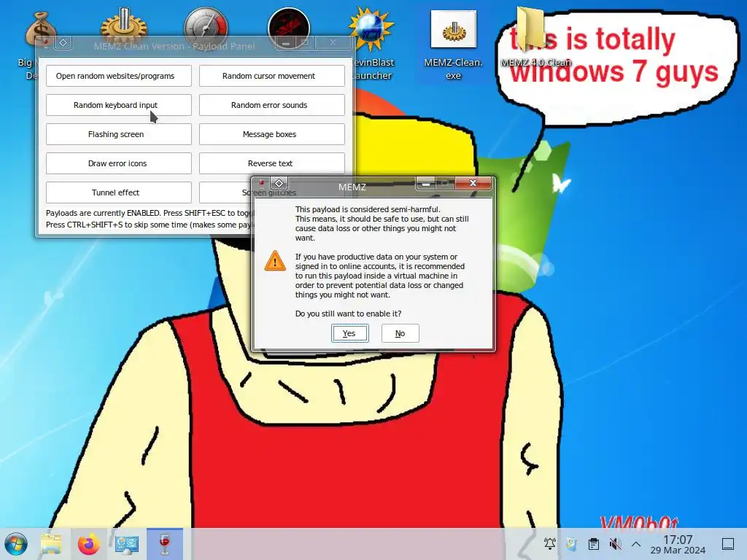Toggle Reverse text payload
The image size is (747, 560).
[271, 163]
